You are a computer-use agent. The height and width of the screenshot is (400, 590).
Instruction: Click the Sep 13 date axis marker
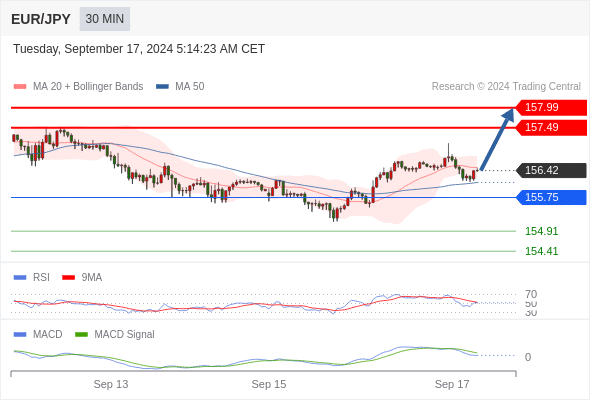pos(111,384)
